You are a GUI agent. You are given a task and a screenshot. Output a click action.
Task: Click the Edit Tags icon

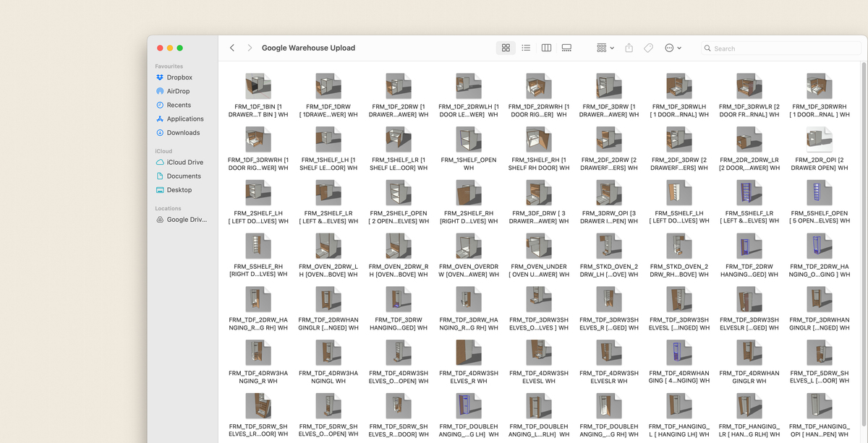pyautogui.click(x=649, y=48)
